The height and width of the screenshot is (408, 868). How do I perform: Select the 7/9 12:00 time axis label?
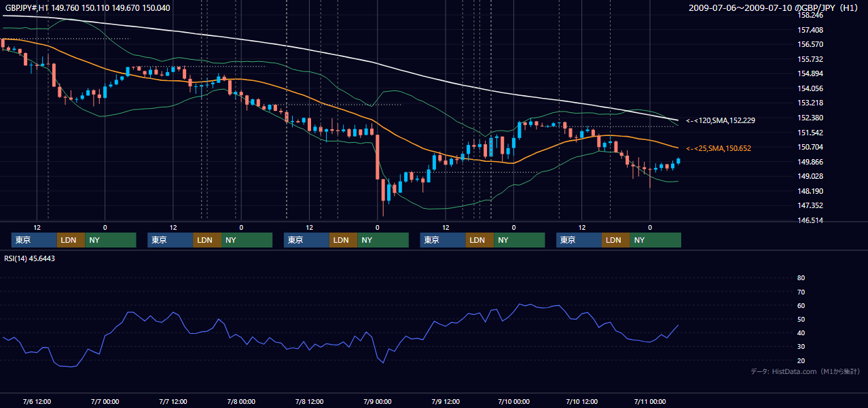446,401
